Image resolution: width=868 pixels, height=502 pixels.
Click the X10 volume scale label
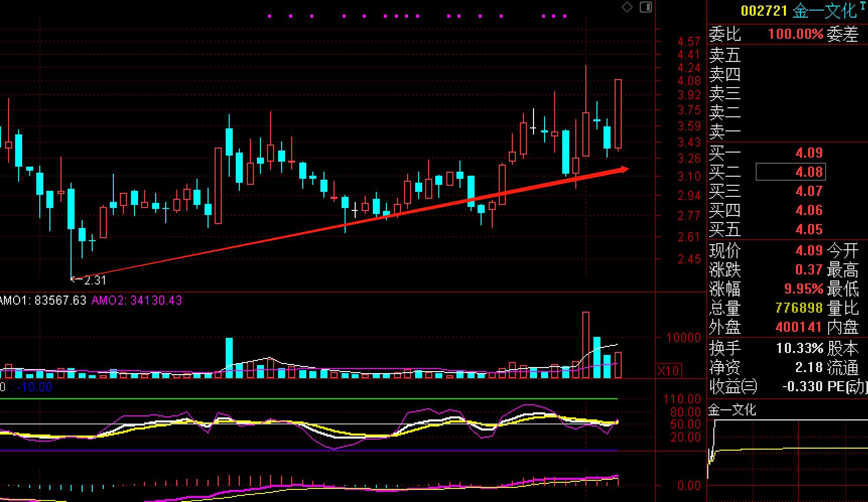pos(669,371)
